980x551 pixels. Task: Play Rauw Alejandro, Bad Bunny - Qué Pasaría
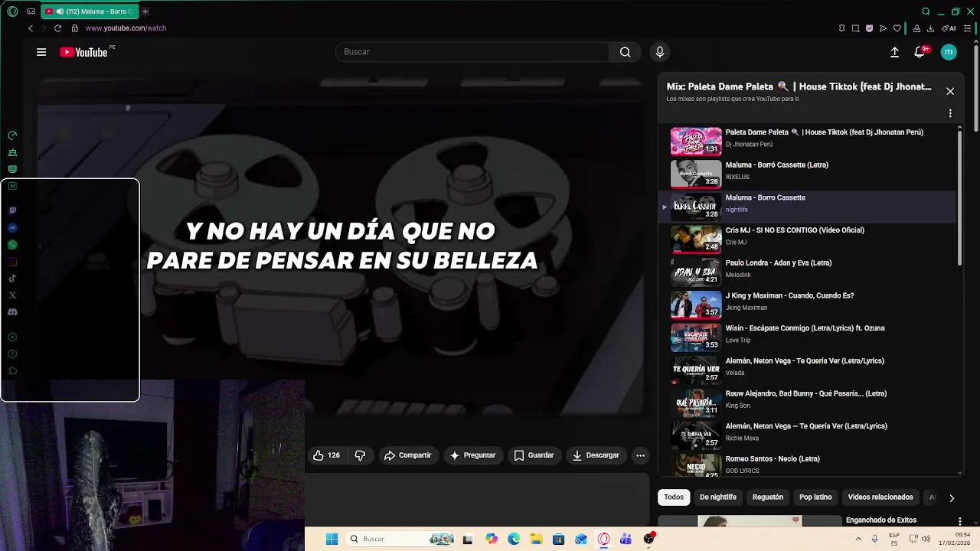807,403
